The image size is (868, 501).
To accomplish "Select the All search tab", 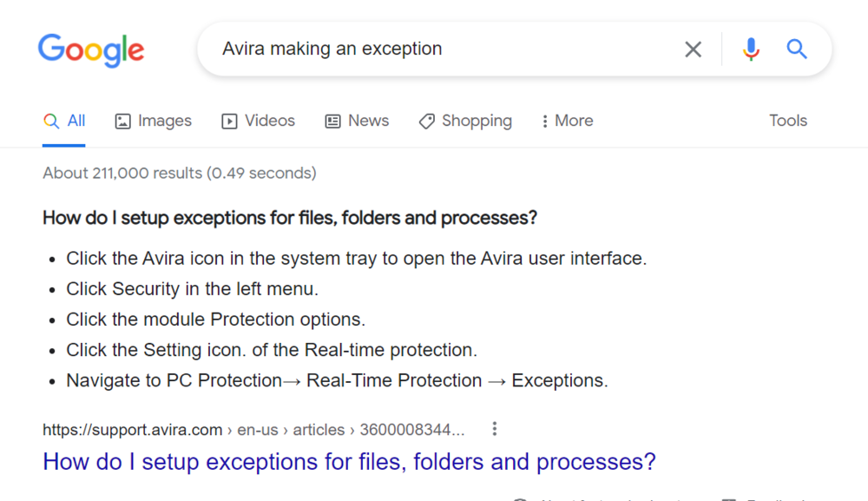I will [64, 121].
